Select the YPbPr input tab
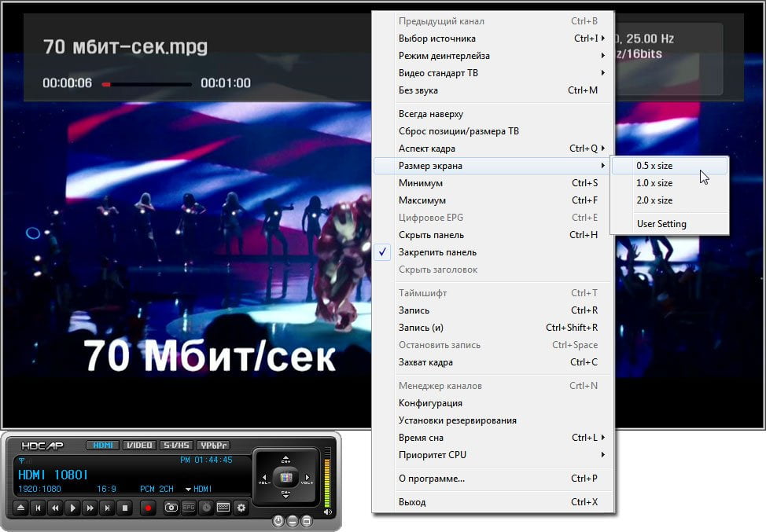766x532 pixels. tap(213, 445)
